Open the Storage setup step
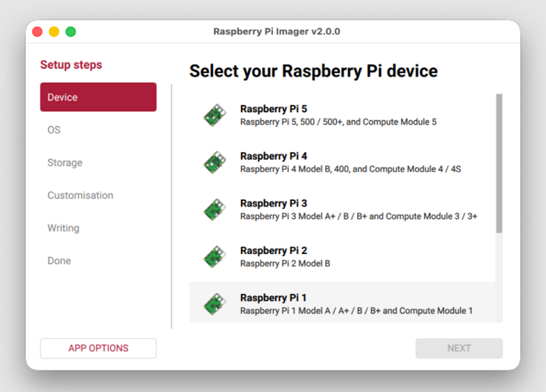This screenshot has height=392, width=546. [65, 162]
